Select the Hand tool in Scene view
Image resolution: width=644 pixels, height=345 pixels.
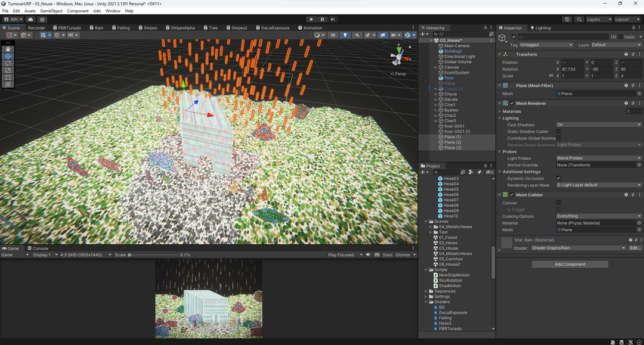point(8,49)
